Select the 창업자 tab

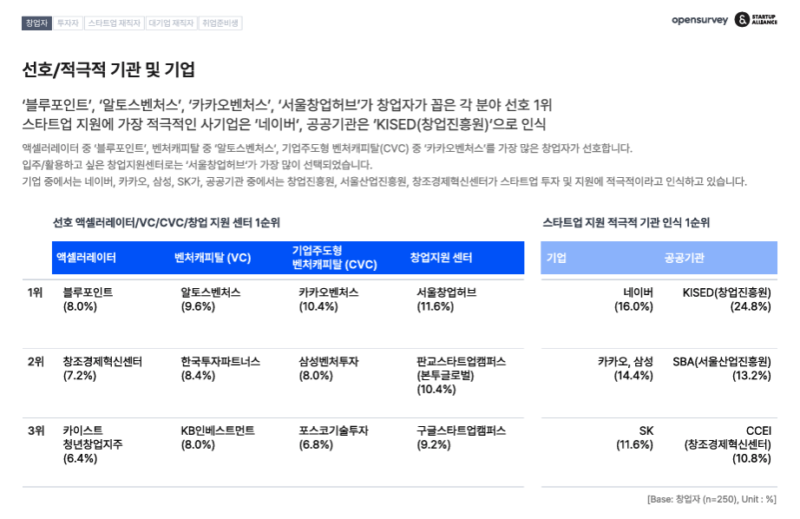click(37, 23)
